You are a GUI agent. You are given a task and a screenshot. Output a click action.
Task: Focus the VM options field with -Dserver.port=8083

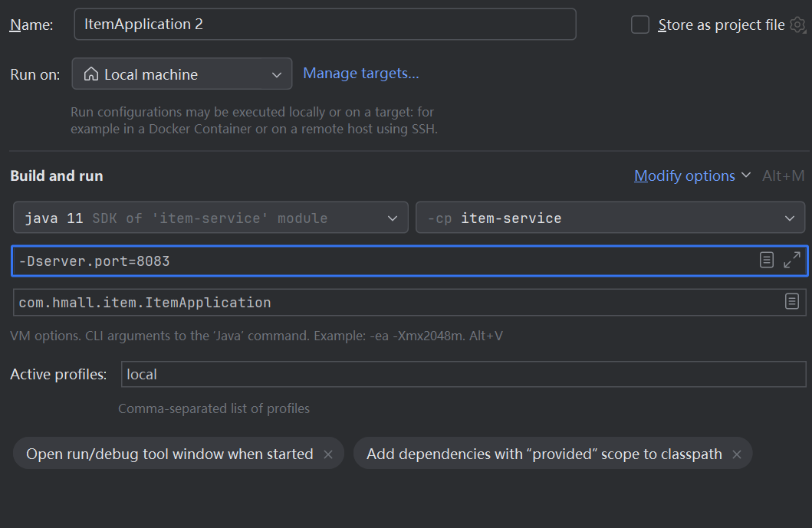[383, 261]
